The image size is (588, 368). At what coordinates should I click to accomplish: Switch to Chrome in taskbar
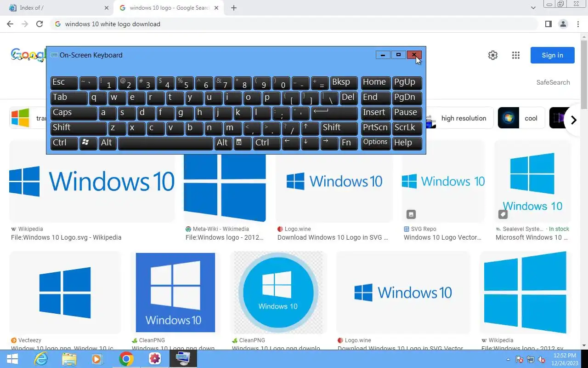126,359
